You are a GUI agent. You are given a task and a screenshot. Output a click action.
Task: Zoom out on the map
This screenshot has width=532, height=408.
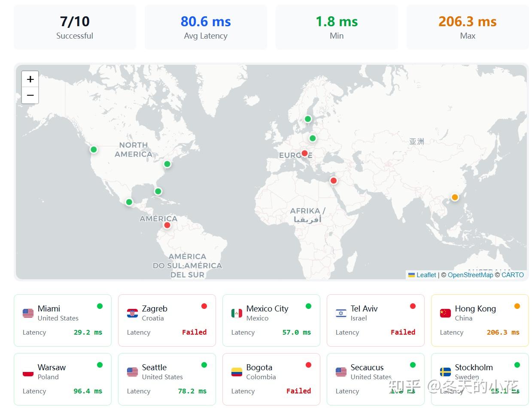pyautogui.click(x=30, y=95)
